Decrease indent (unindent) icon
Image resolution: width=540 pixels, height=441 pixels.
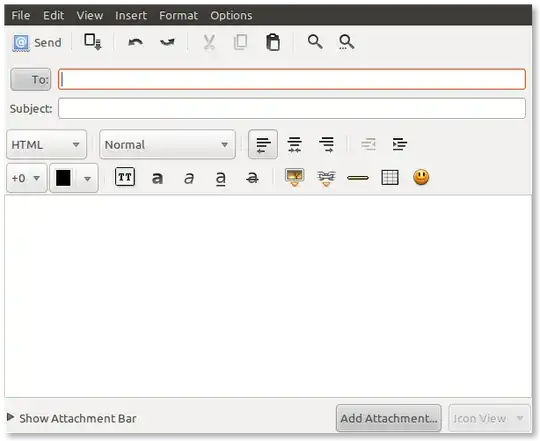[x=368, y=144]
